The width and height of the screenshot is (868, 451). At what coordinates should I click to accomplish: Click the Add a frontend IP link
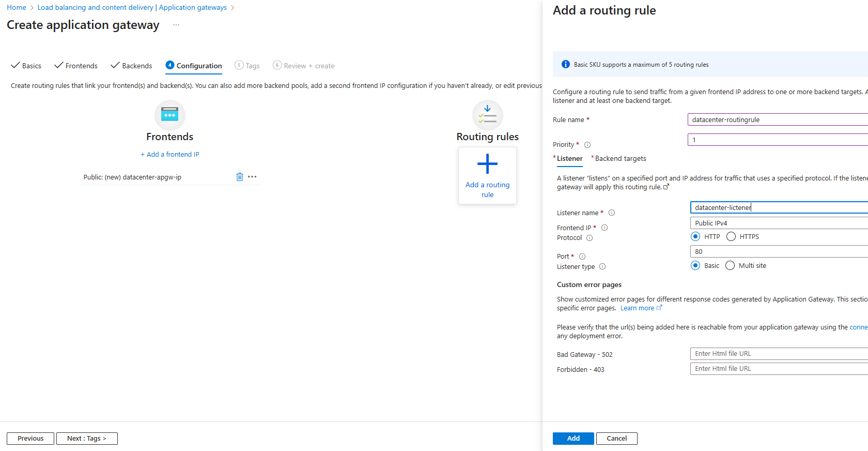click(170, 154)
